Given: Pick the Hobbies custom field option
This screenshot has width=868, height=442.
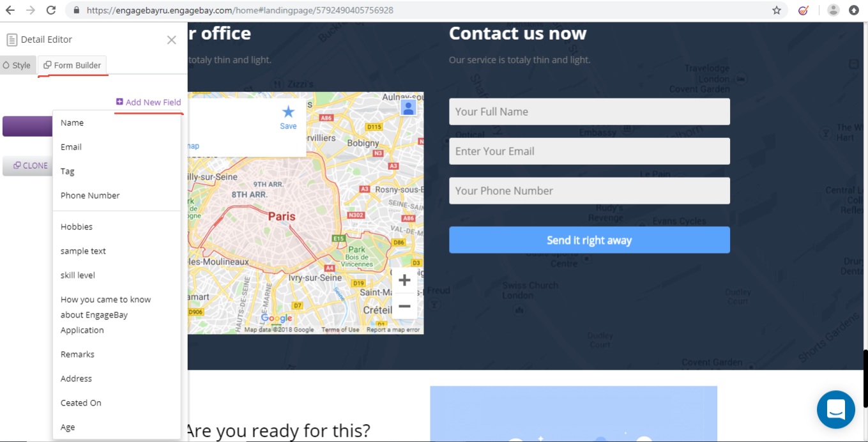Looking at the screenshot, I should pos(77,227).
